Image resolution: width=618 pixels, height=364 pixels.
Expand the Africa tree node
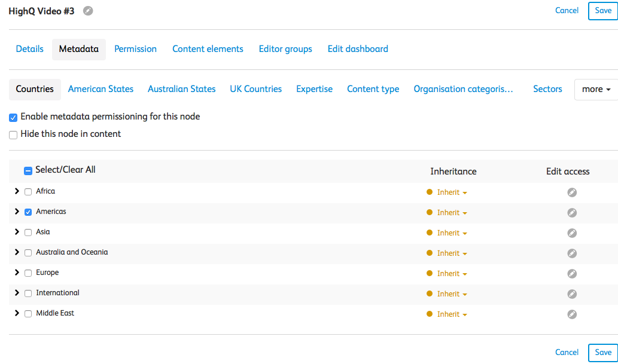point(17,191)
